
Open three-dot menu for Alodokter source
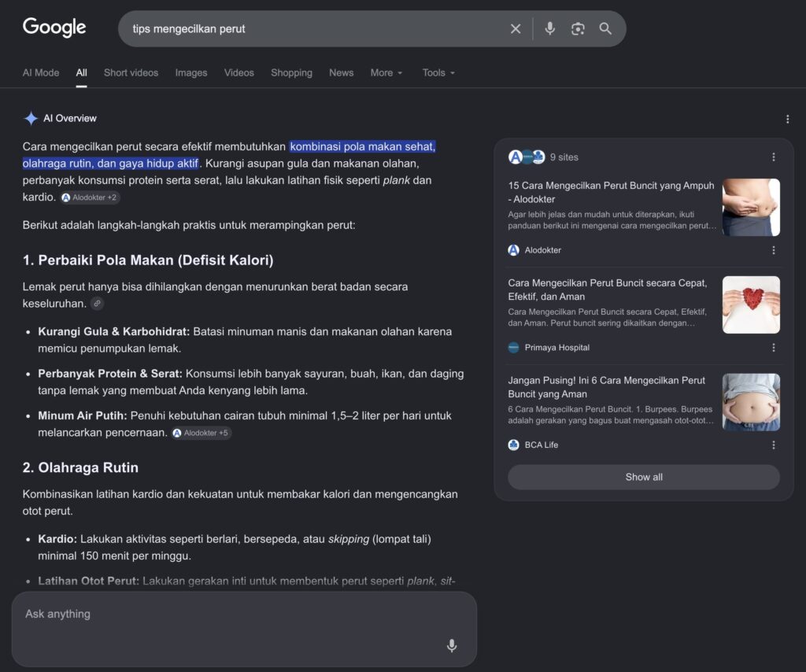[773, 250]
